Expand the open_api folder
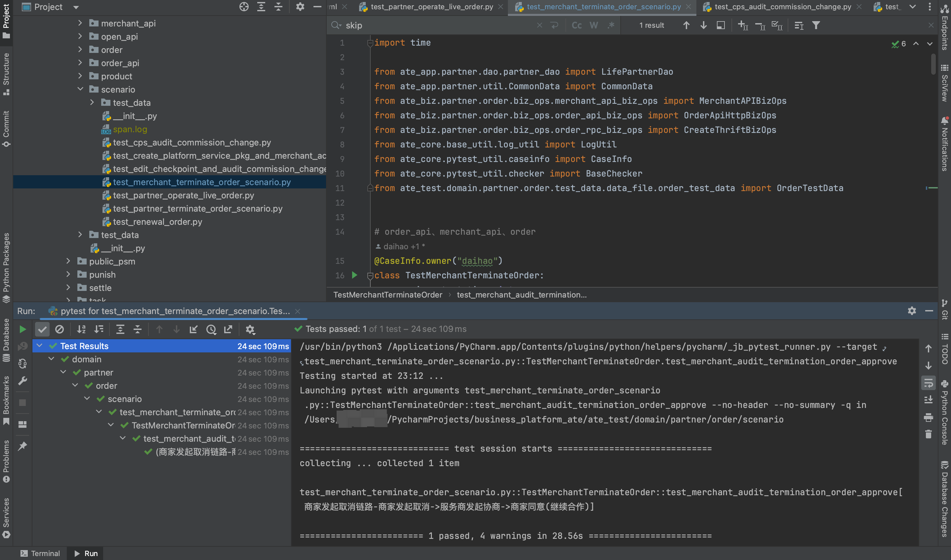The image size is (951, 560). (x=80, y=36)
